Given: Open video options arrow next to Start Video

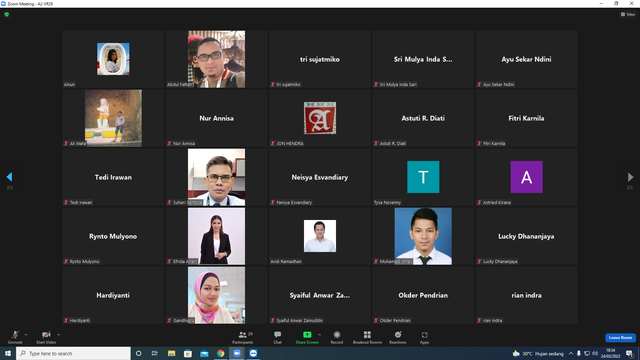Looking at the screenshot, I should [58, 335].
